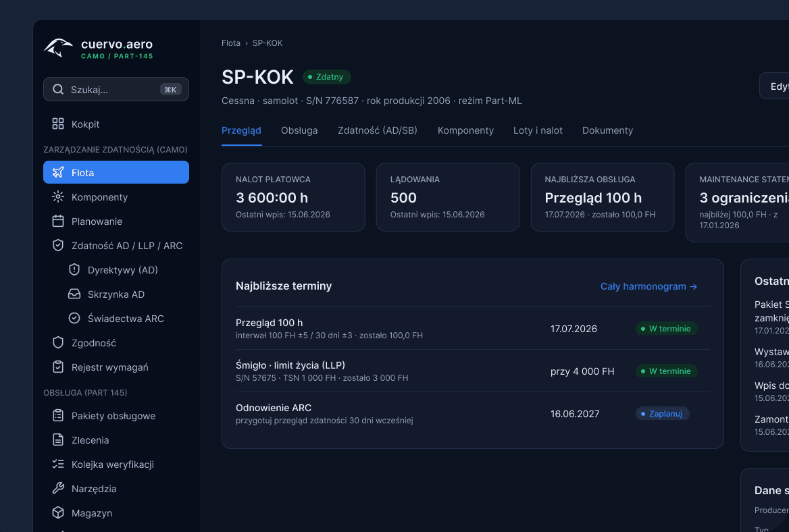Select the Komponenty tab
The image size is (789, 532).
click(x=465, y=130)
